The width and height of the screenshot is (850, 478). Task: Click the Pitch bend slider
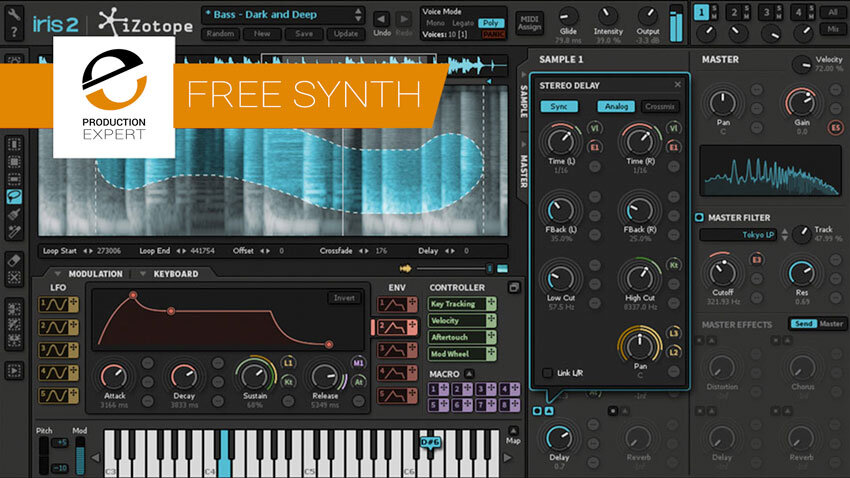44,455
